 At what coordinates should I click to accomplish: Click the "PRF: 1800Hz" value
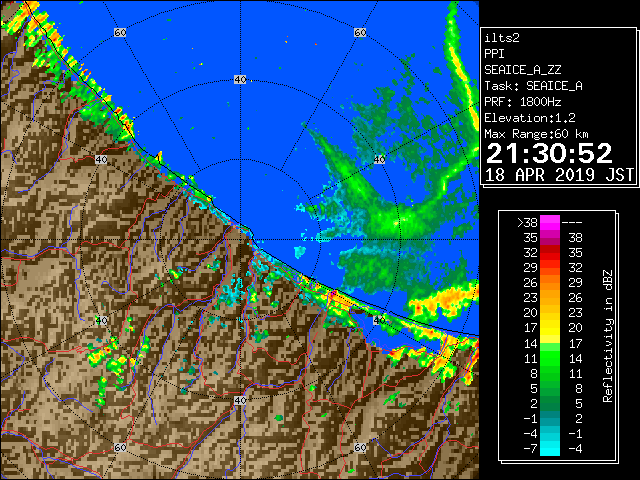pyautogui.click(x=523, y=102)
